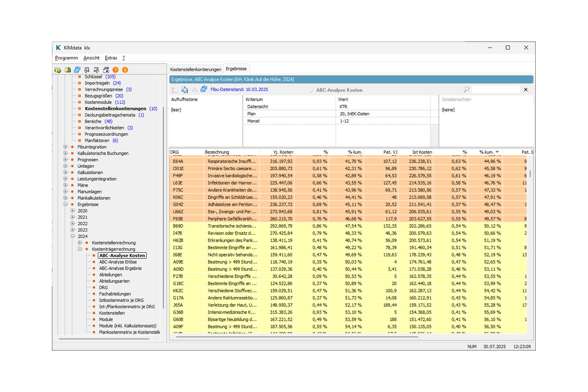The image size is (588, 392).
Task: Select Istkostenmatrix je DRG tree item
Action: click(x=121, y=300)
